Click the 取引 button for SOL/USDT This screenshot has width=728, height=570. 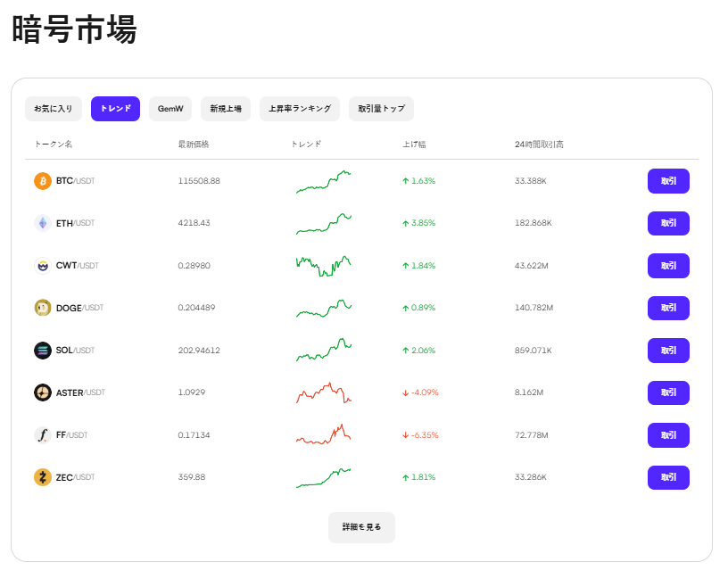pos(668,350)
